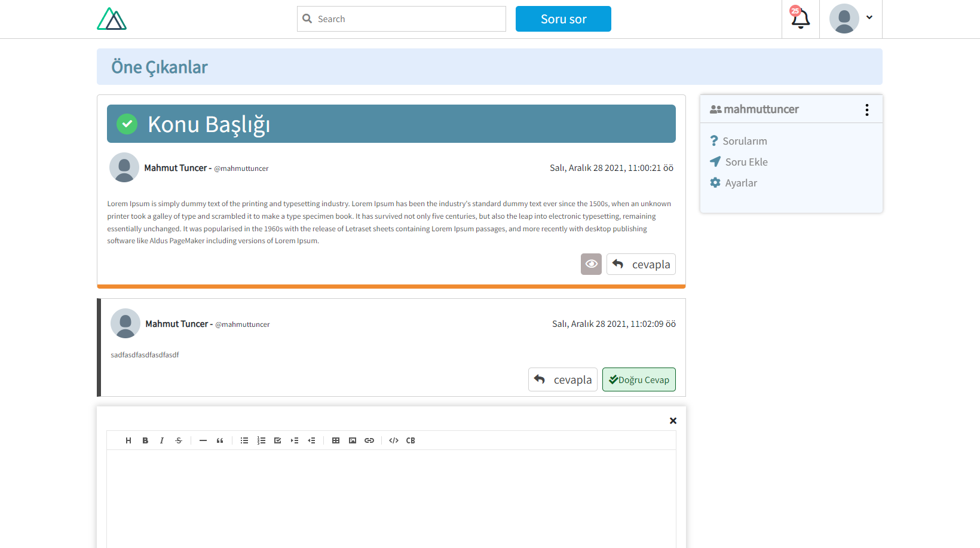980x548 pixels.
Task: Apply strikethrough formatting in editor
Action: pos(179,440)
